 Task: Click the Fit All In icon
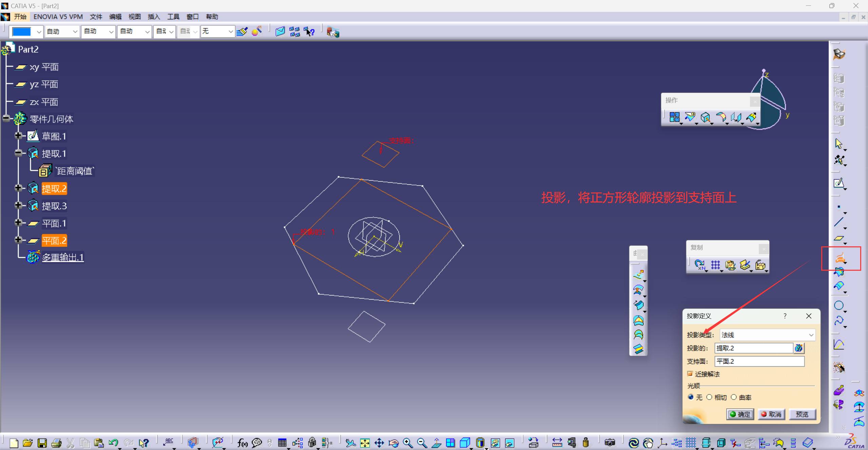pyautogui.click(x=365, y=443)
